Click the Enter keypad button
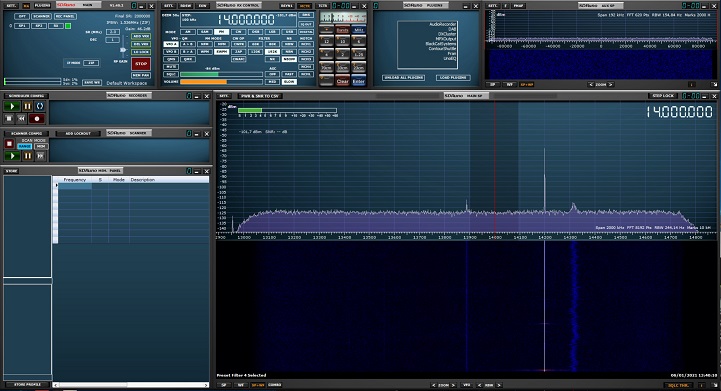721x391 pixels. pos(359,81)
